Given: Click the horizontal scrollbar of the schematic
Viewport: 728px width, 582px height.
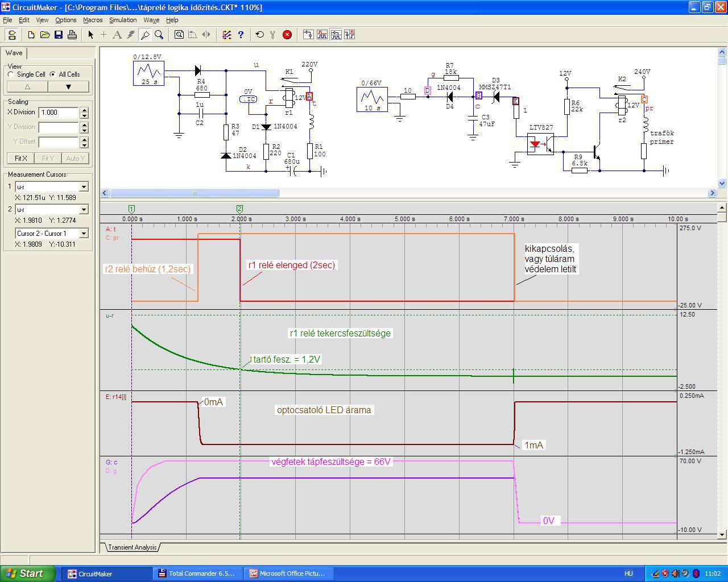Looking at the screenshot, I should [194, 193].
